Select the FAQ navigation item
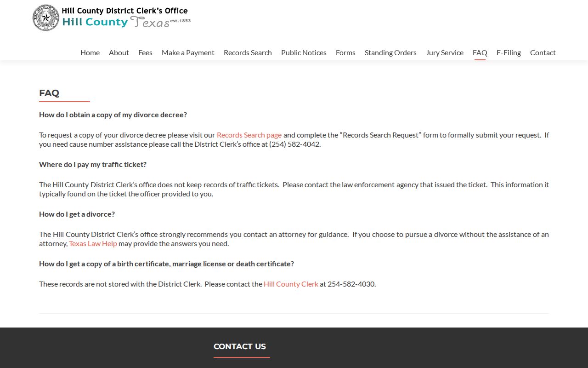Image resolution: width=588 pixels, height=368 pixels. (x=480, y=52)
